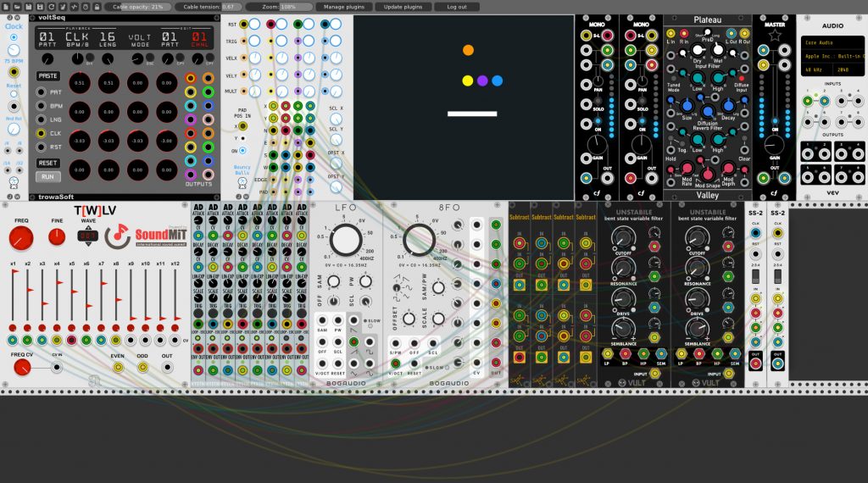Toggle the lock modules padlock icon
The height and width of the screenshot is (483, 868).
(97, 7)
